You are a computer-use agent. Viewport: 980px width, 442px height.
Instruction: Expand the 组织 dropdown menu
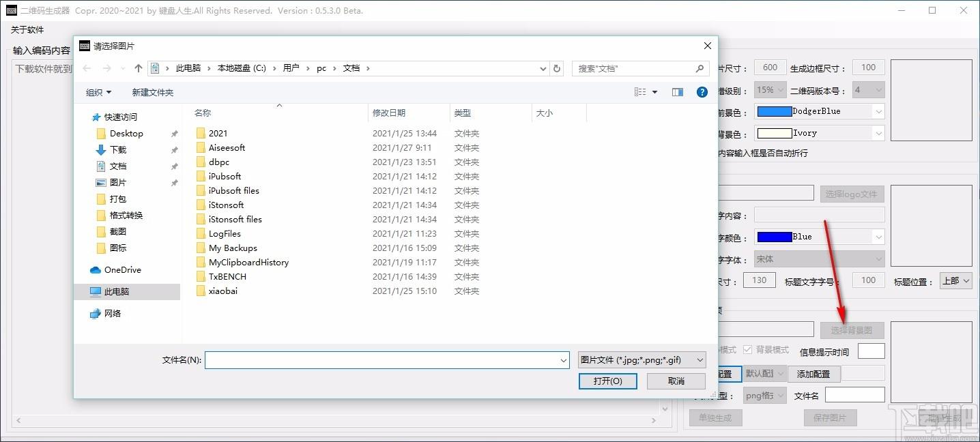coord(98,92)
